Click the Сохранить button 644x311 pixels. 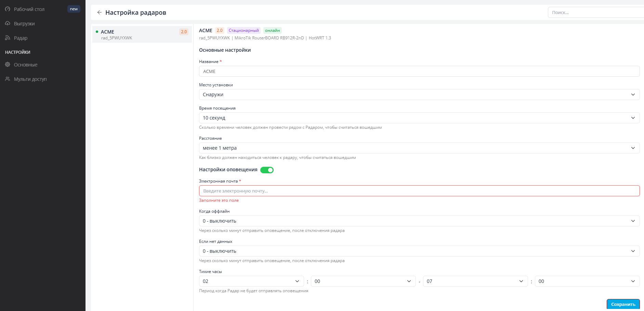(x=623, y=304)
